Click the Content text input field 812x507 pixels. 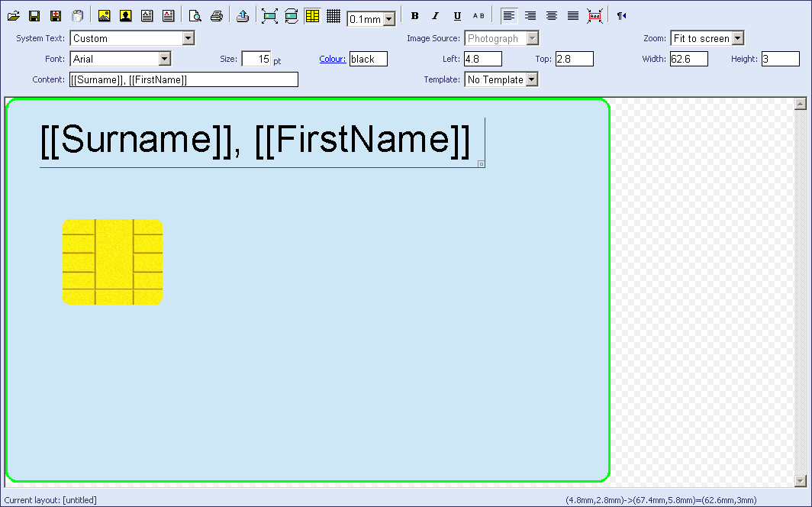pos(183,79)
